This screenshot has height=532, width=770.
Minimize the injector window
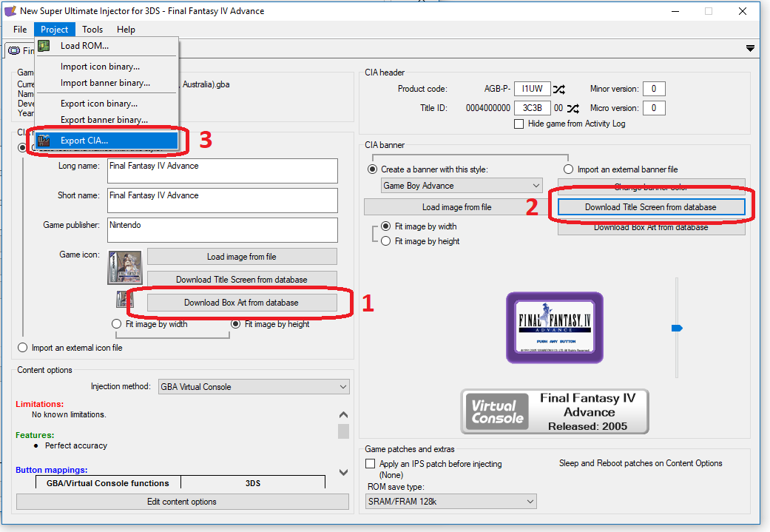click(x=675, y=11)
